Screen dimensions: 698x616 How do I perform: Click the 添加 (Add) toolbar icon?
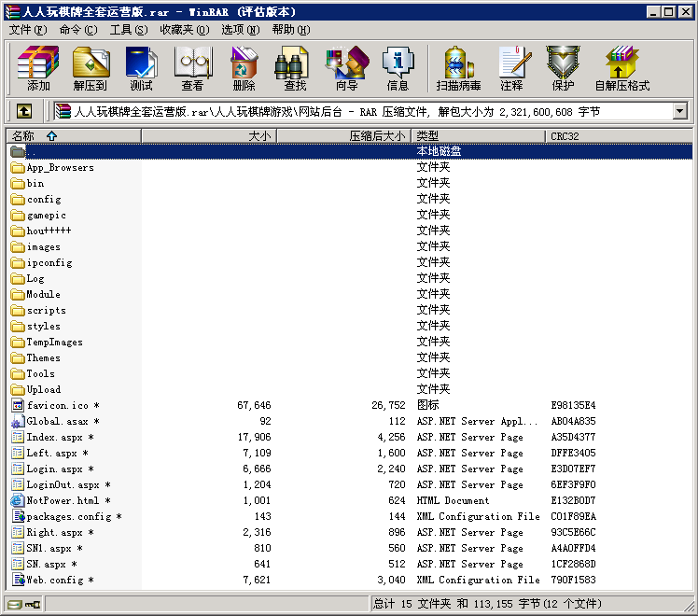tap(38, 68)
